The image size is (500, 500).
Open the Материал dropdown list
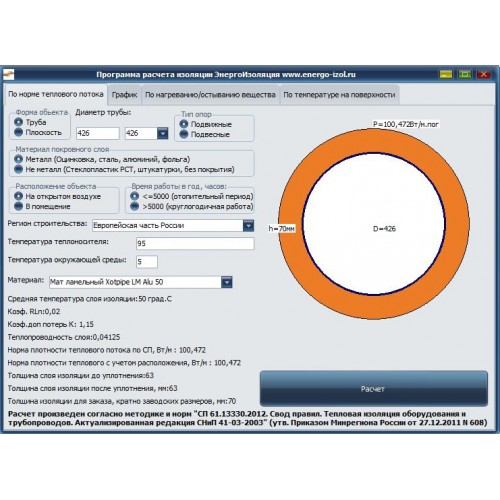pos(227,282)
